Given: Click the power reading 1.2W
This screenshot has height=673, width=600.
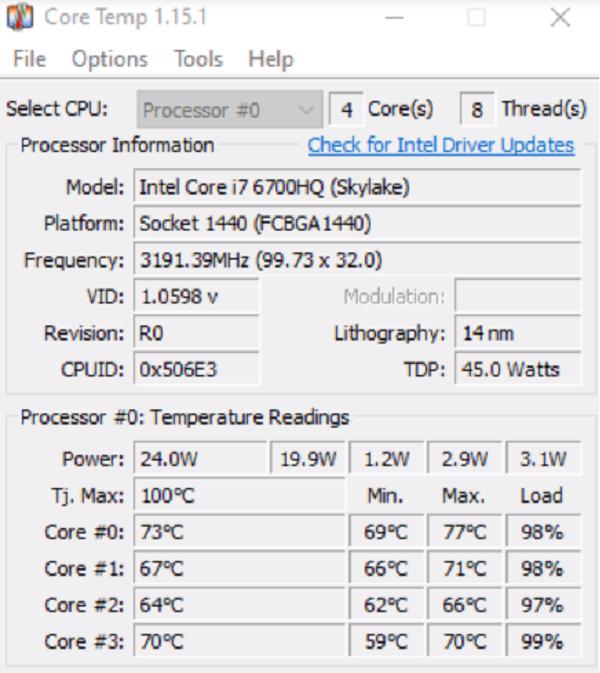Looking at the screenshot, I should point(386,459).
